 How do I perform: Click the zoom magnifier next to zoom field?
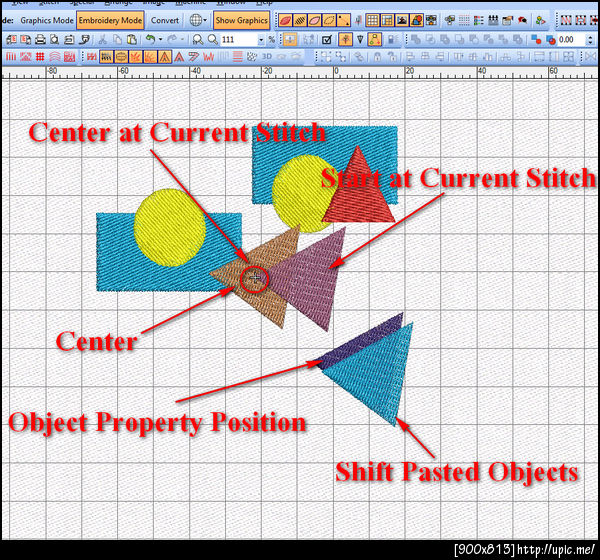(213, 39)
